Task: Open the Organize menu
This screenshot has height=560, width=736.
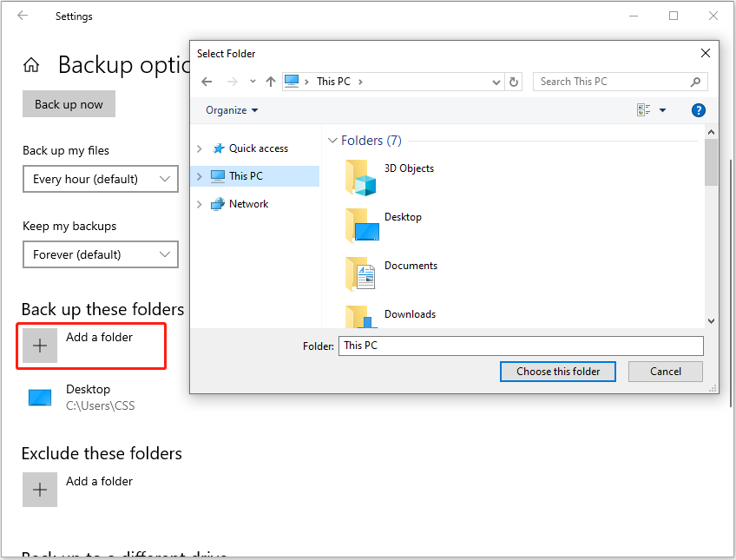Action: [x=232, y=110]
